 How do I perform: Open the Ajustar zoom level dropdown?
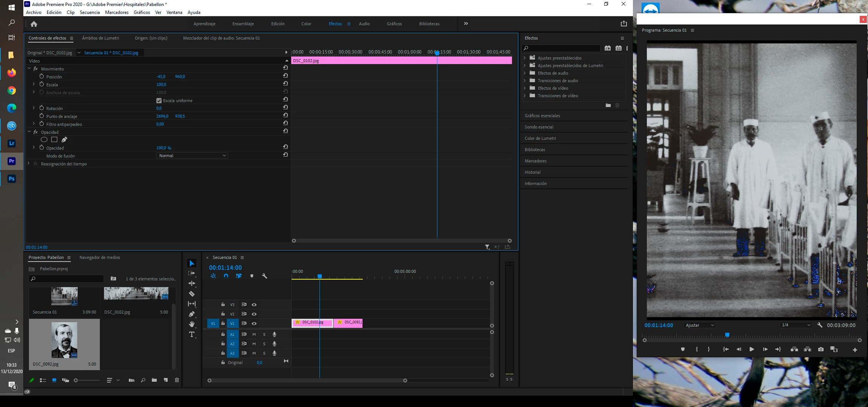point(700,325)
